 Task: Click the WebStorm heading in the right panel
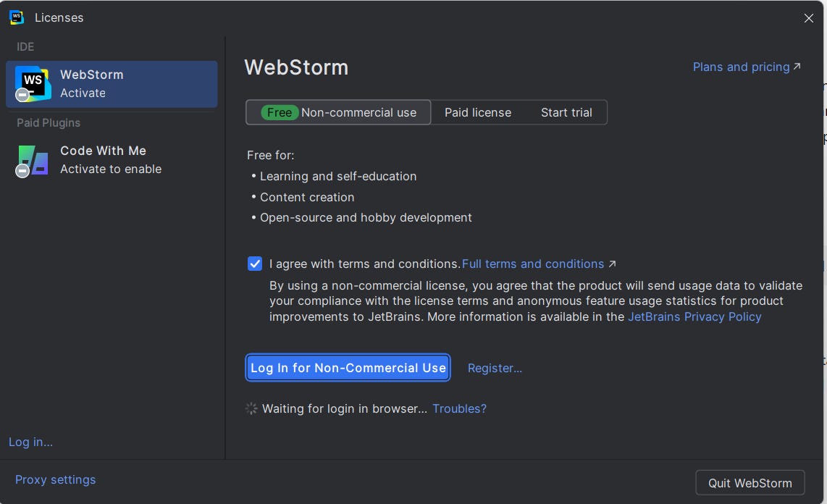click(x=296, y=67)
